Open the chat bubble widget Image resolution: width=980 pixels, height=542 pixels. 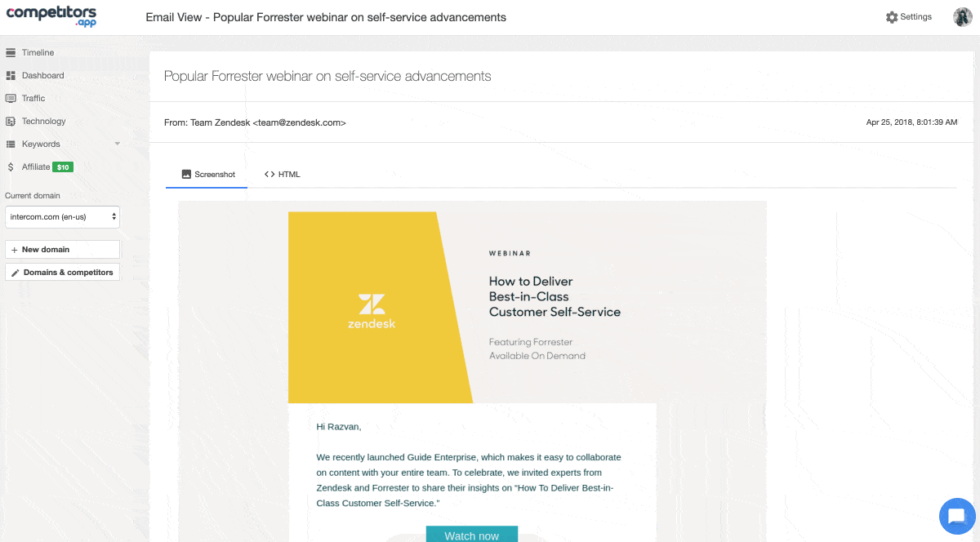point(955,515)
